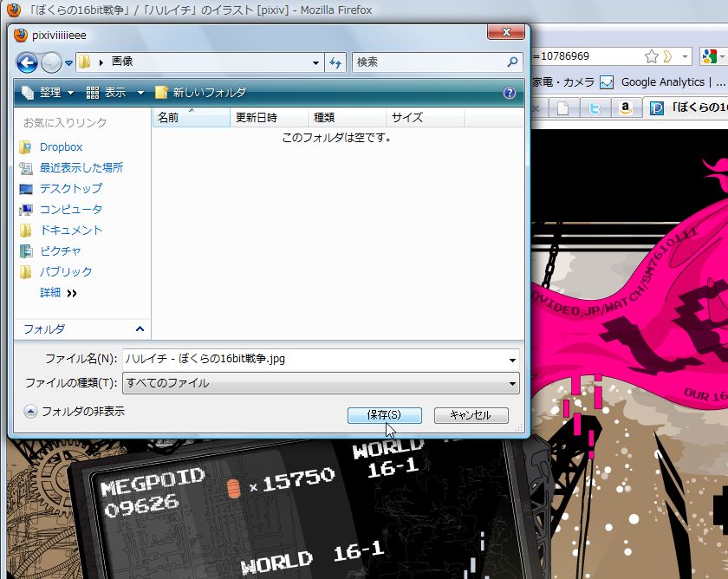
Task: Open パブリック folder link
Action: coord(66,271)
